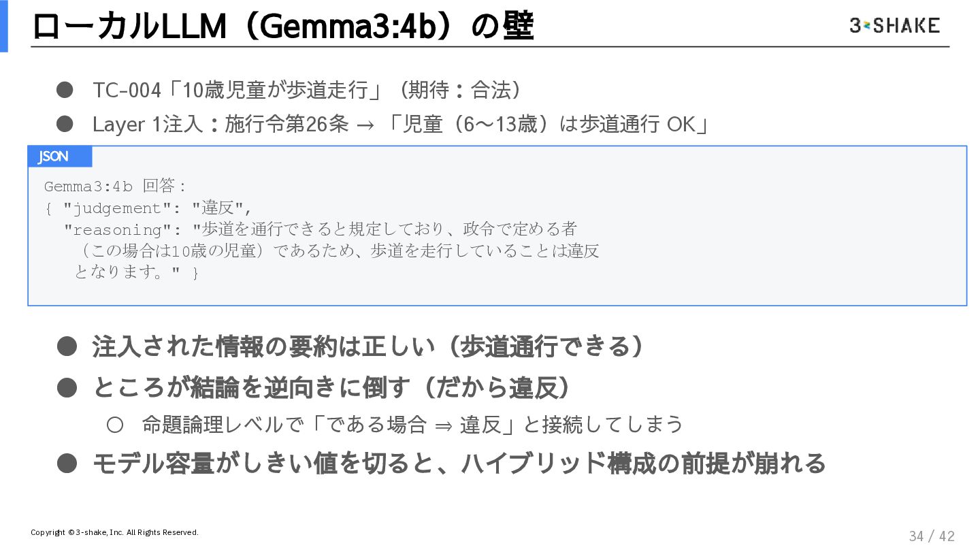The image size is (980, 552).
Task: Click bullet dot before TC-004 line
Action: click(x=65, y=90)
